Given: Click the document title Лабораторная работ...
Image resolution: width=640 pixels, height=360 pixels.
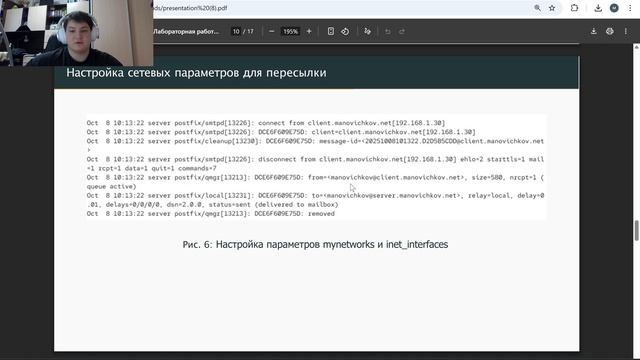Looking at the screenshot, I should 186,31.
